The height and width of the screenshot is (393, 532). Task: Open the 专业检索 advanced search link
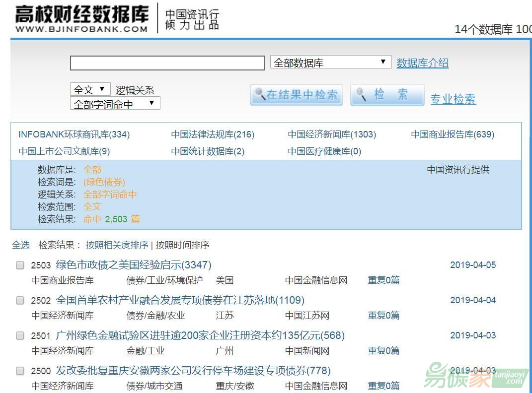coord(453,99)
